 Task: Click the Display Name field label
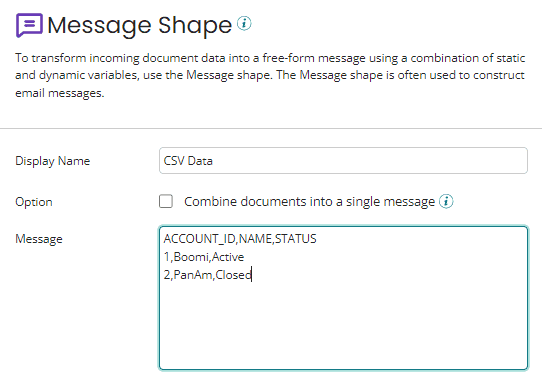[53, 161]
